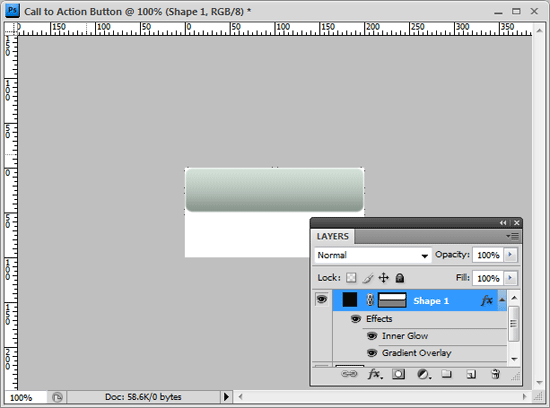Click the Inner Glow effect label
The height and width of the screenshot is (408, 550).
click(x=405, y=336)
